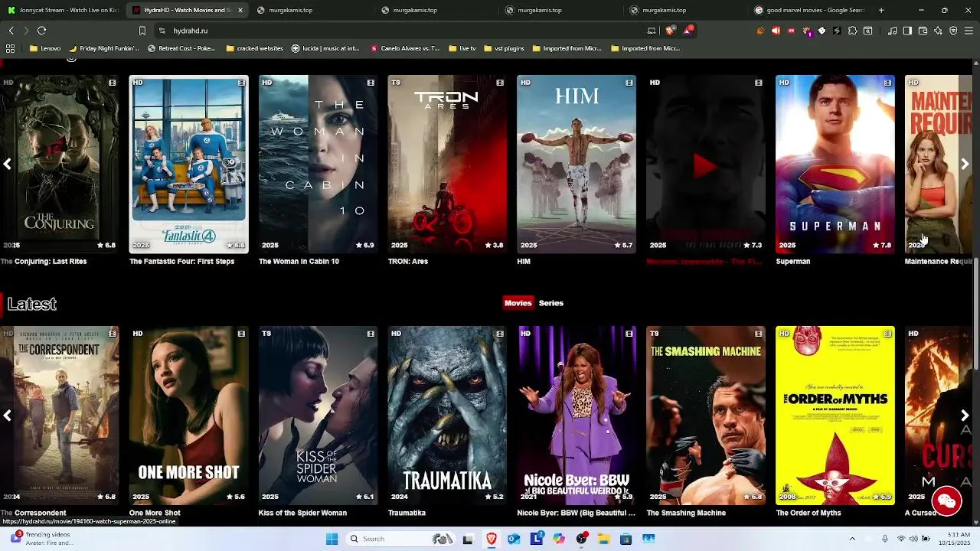Go back using the browser back arrow
This screenshot has width=980, height=551.
(x=11, y=31)
